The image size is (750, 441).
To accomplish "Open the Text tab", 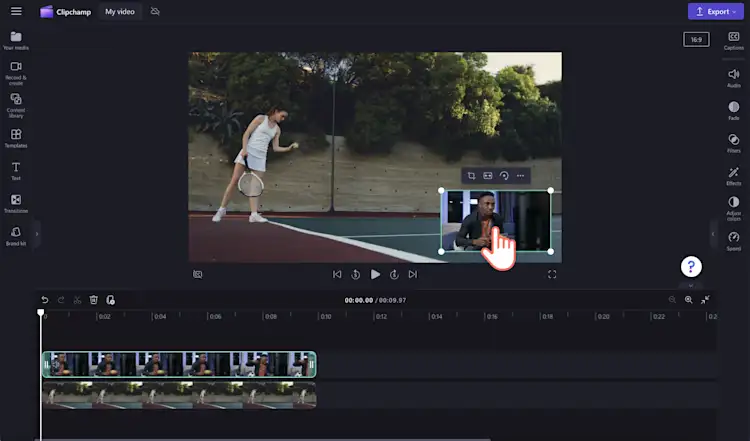I will click(x=16, y=171).
